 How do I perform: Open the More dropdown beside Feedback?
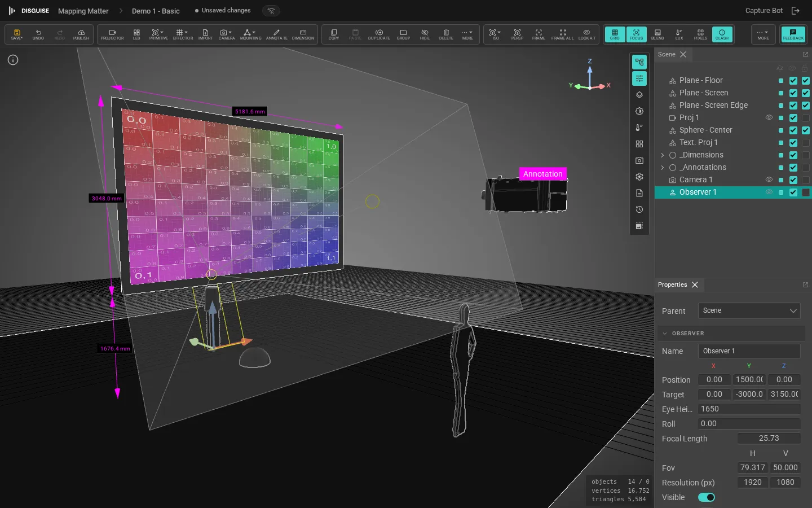pyautogui.click(x=763, y=34)
